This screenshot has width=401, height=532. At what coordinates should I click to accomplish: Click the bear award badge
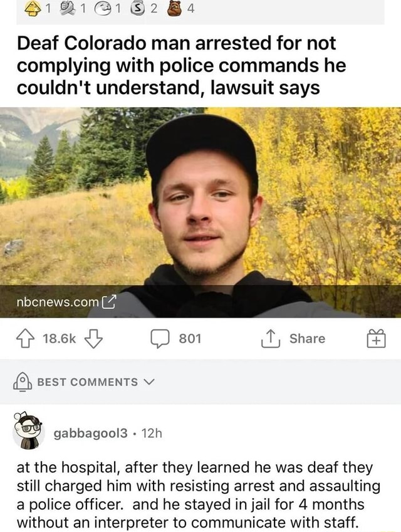[174, 9]
